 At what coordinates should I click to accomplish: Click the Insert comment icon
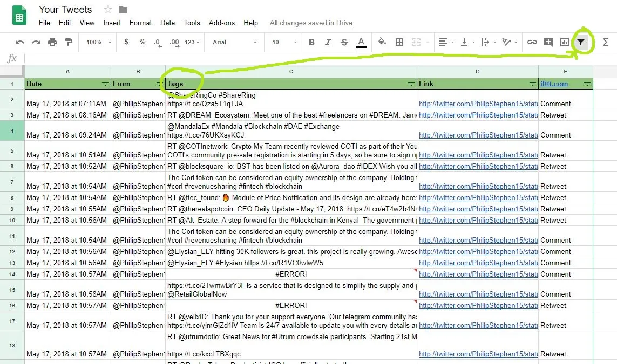click(548, 42)
